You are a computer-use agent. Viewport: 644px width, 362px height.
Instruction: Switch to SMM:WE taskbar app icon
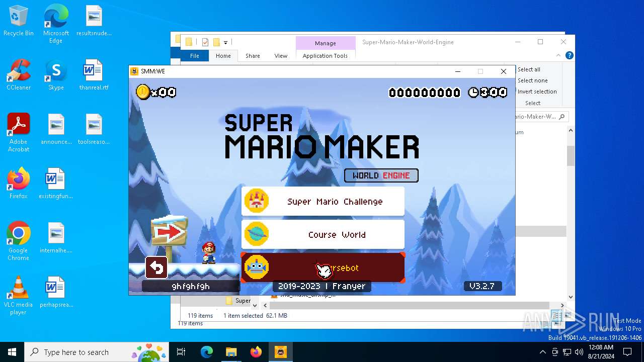pyautogui.click(x=280, y=352)
